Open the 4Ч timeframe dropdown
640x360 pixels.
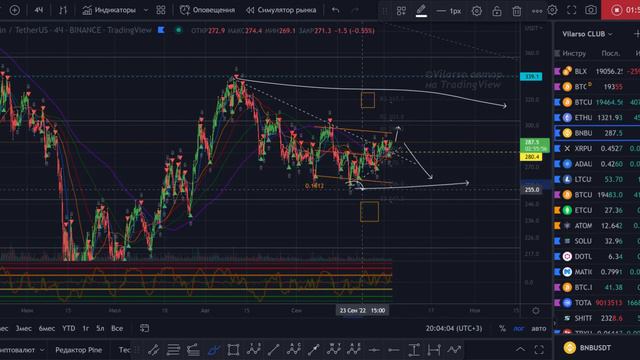tap(39, 10)
